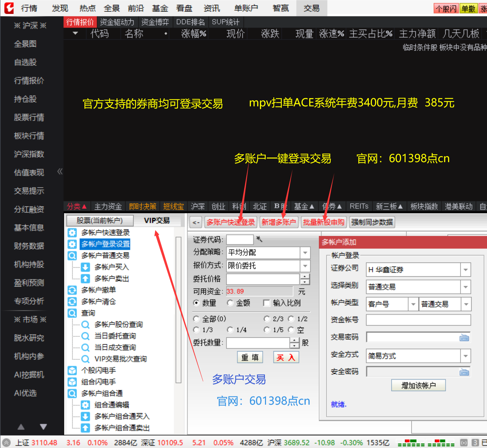
Task: Open the 发现 top menu
Action: pyautogui.click(x=60, y=8)
